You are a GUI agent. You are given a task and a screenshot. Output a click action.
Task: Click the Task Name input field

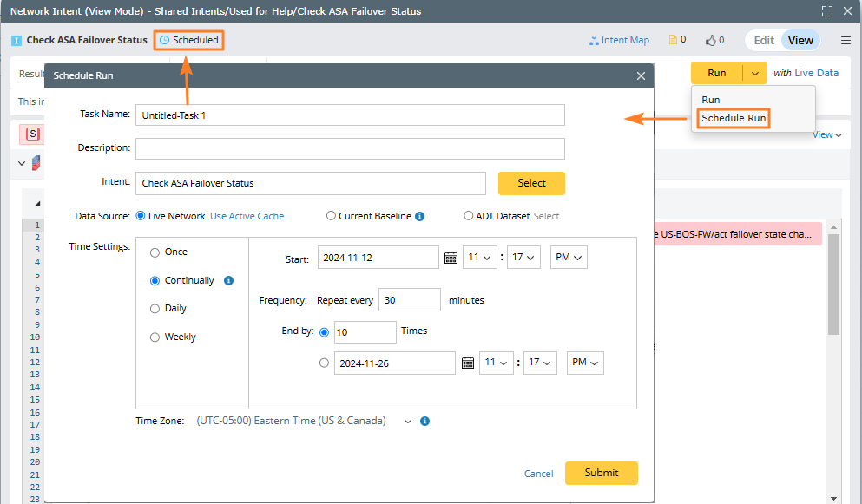click(x=350, y=115)
